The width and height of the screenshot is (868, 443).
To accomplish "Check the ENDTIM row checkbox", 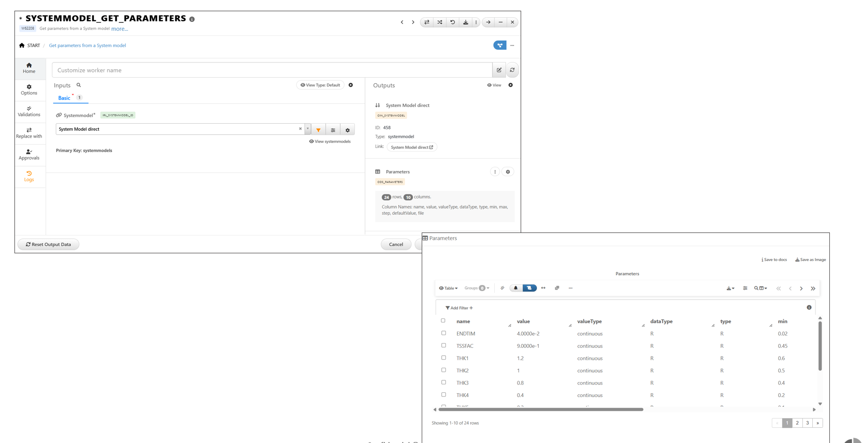I will (444, 333).
